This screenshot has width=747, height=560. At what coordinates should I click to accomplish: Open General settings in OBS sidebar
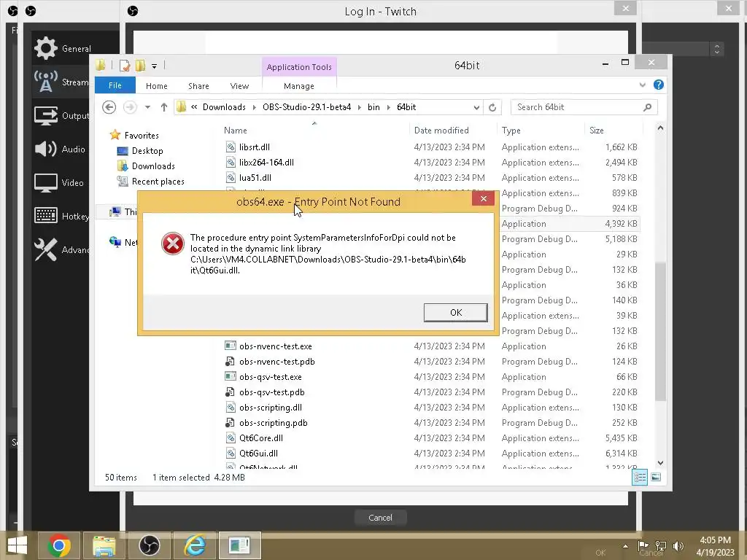(63, 48)
